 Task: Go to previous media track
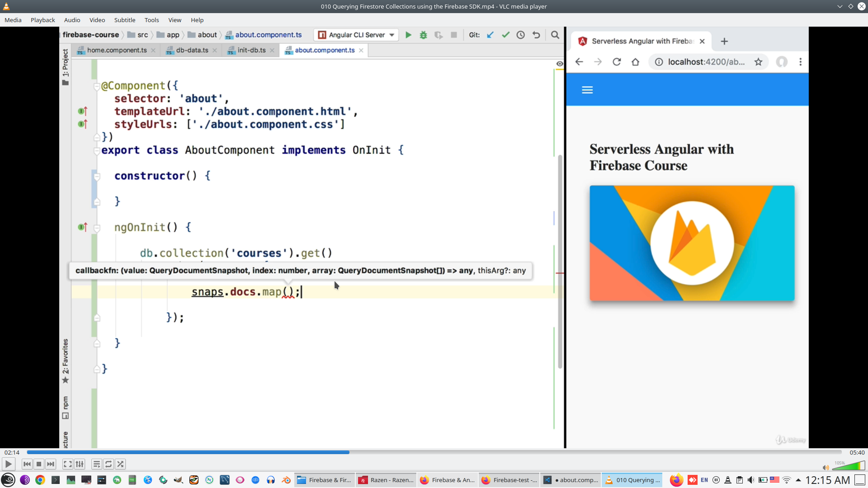click(x=27, y=464)
